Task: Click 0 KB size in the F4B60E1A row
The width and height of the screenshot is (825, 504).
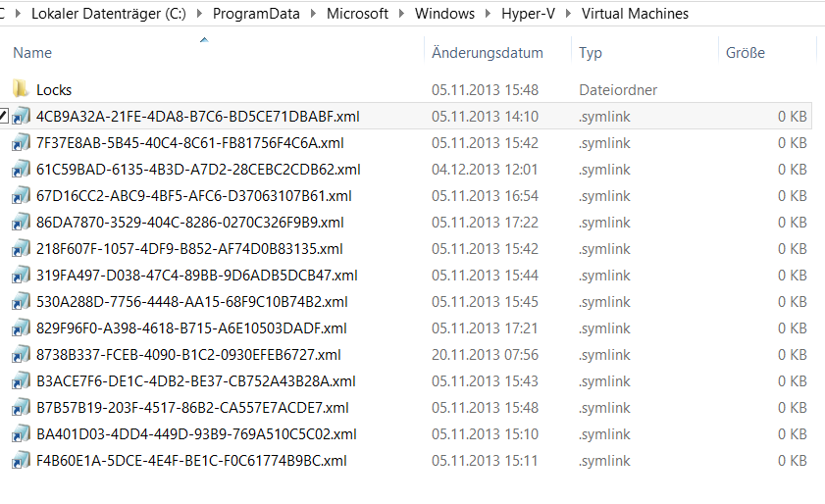Action: 792,461
